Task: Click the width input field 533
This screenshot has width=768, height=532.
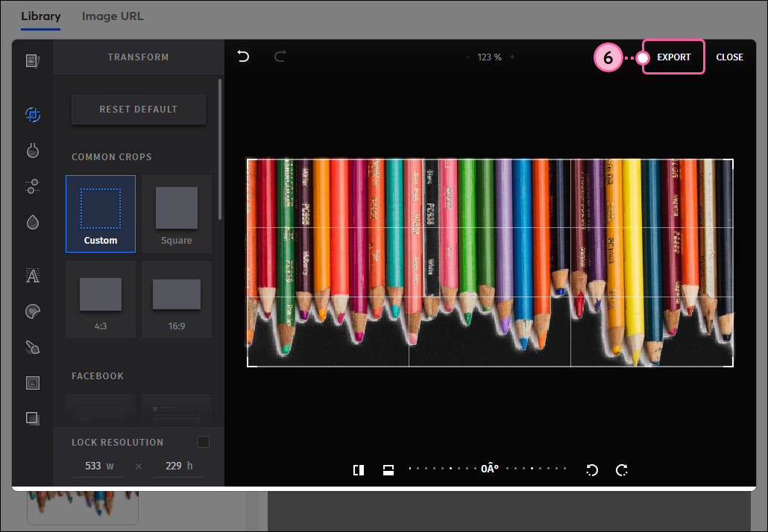Action: tap(98, 466)
